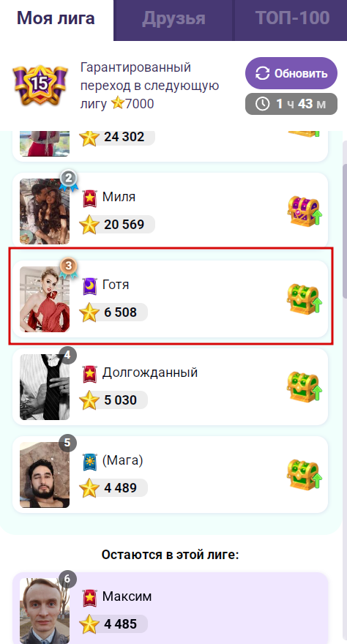
Task: Switch to the Друзья tab
Action: (x=173, y=20)
